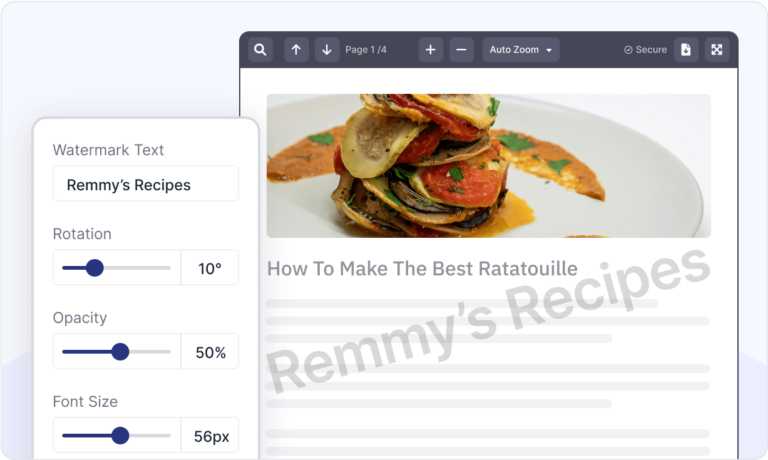Click the Opacity label
Image resolution: width=768 pixels, height=460 pixels.
point(80,318)
